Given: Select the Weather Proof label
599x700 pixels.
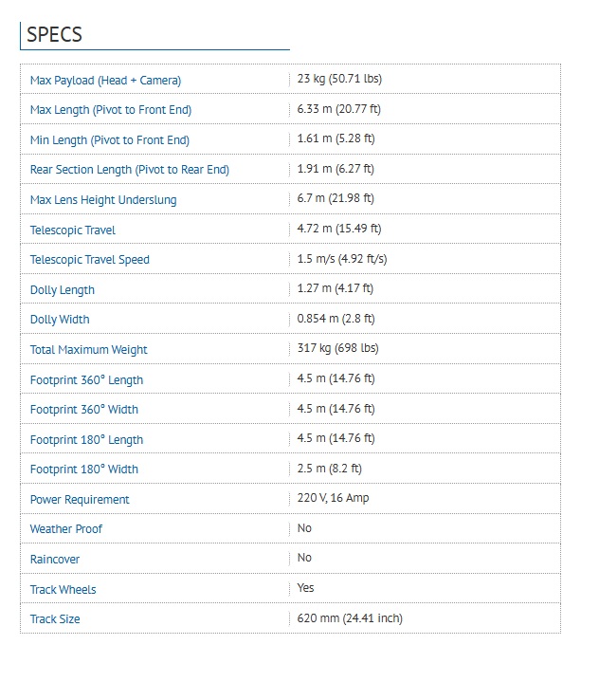Looking at the screenshot, I should point(66,529).
